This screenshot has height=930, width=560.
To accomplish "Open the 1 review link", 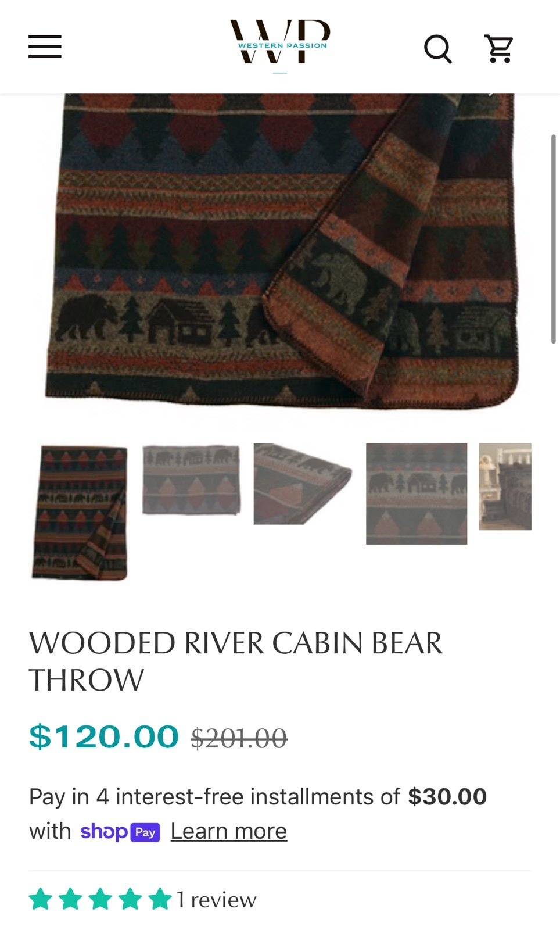I will coord(216,900).
